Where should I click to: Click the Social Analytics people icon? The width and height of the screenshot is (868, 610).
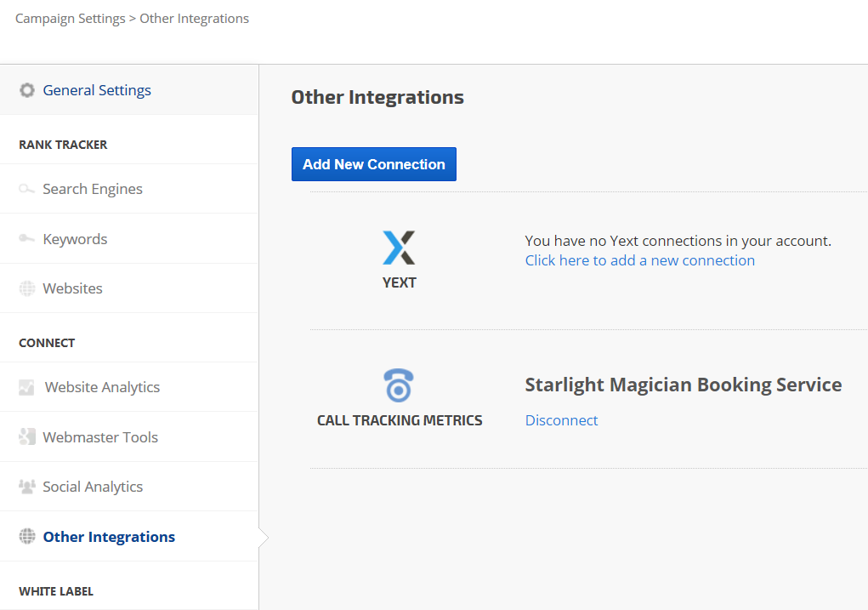27,487
